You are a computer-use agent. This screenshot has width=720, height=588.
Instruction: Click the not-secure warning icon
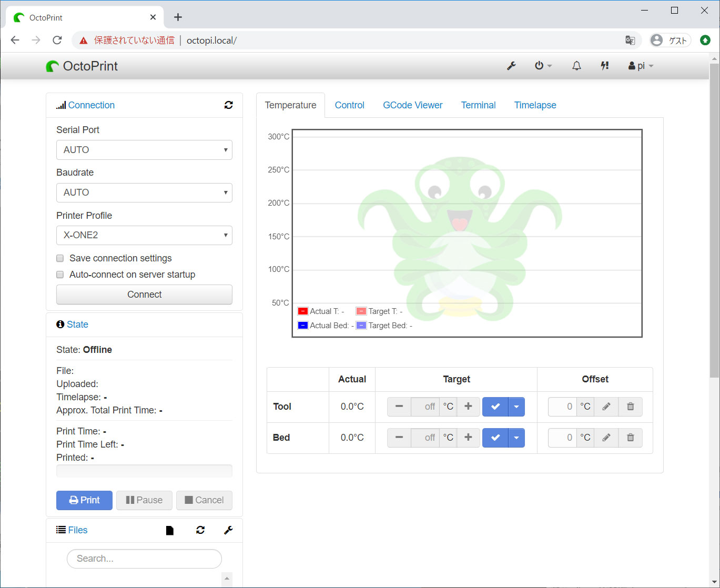[83, 40]
